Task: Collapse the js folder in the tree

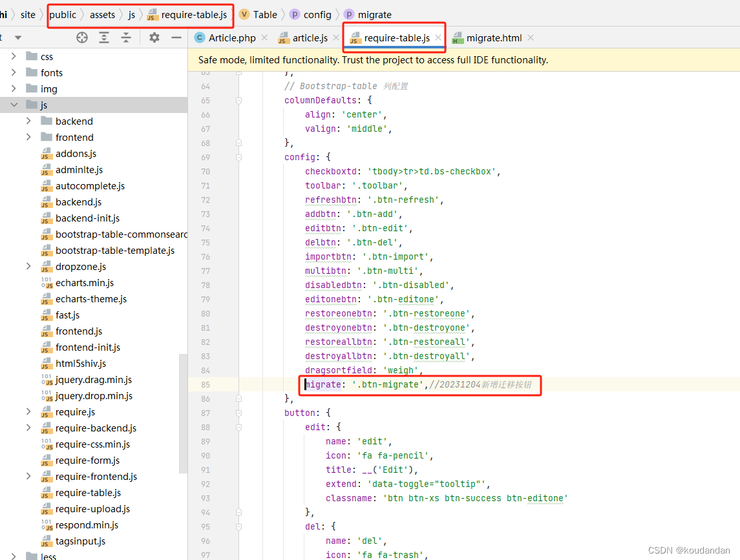Action: (14, 105)
